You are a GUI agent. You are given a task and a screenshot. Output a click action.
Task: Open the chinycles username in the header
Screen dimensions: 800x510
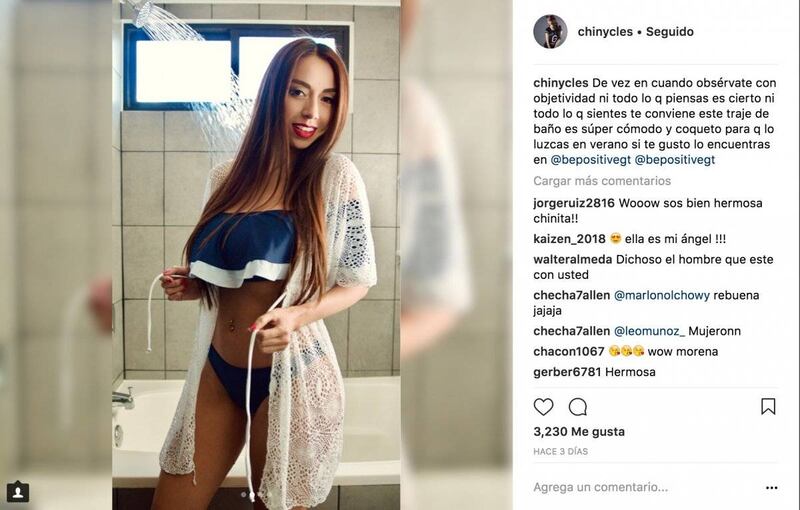pos(605,32)
